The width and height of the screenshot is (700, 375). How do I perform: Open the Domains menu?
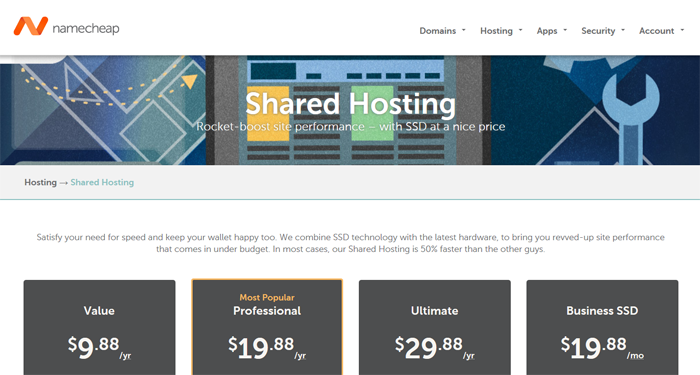pos(438,31)
